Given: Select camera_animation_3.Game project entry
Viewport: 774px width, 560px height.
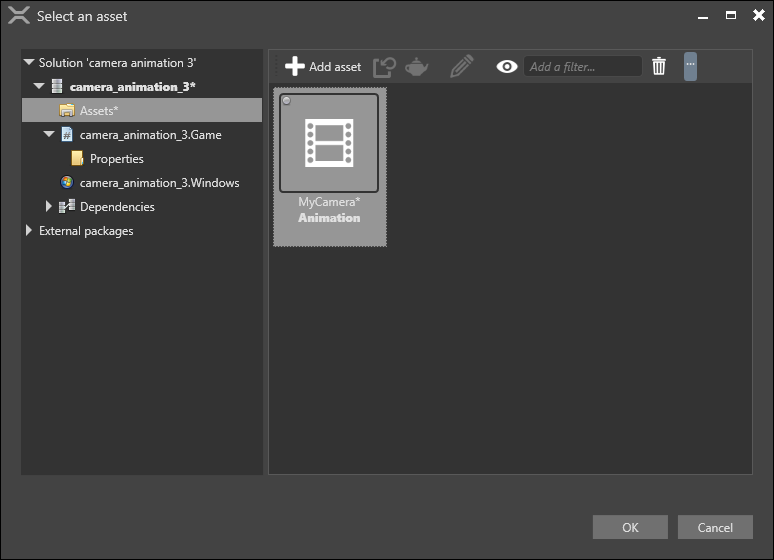Looking at the screenshot, I should [x=150, y=135].
